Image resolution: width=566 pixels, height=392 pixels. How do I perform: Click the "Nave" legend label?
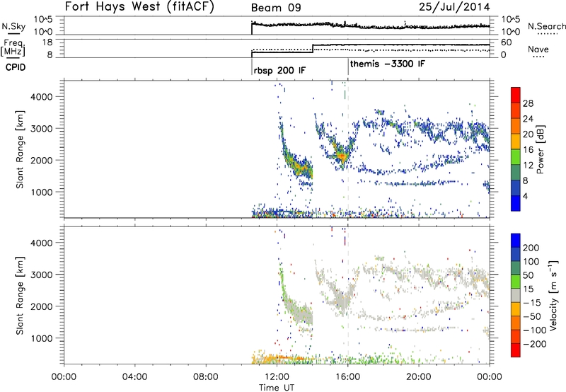tap(538, 50)
